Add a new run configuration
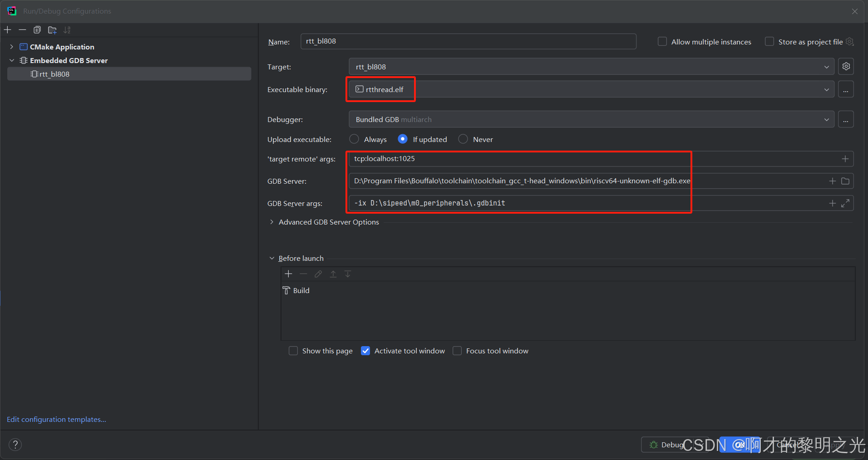 click(x=7, y=29)
